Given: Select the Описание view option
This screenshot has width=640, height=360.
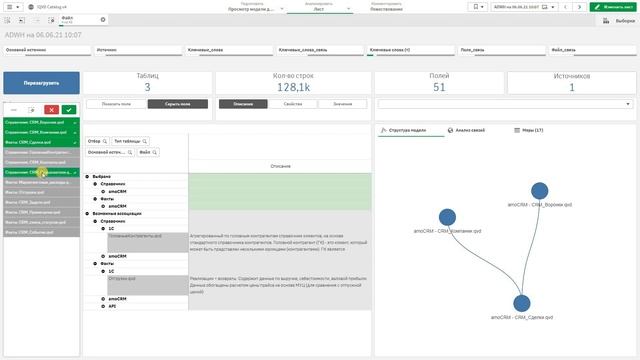Looking at the screenshot, I should coord(243,104).
